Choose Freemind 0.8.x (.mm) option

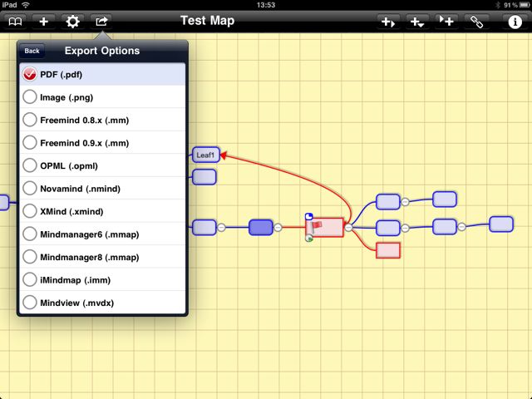102,120
